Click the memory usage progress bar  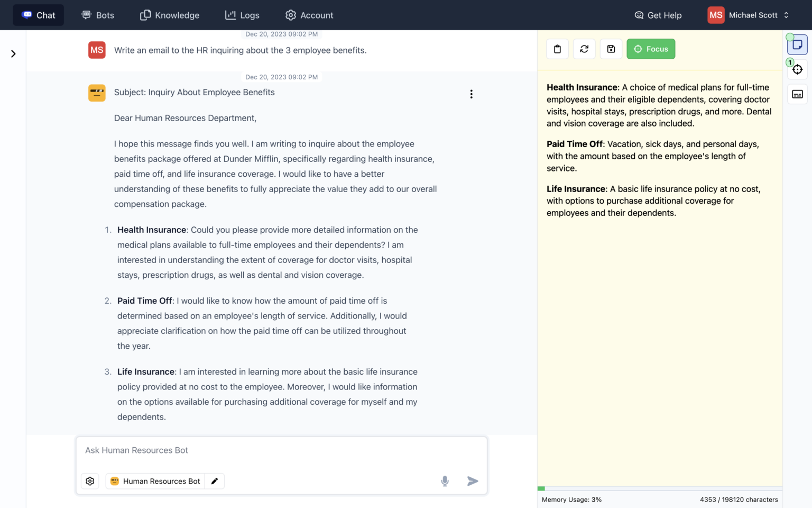(659, 488)
